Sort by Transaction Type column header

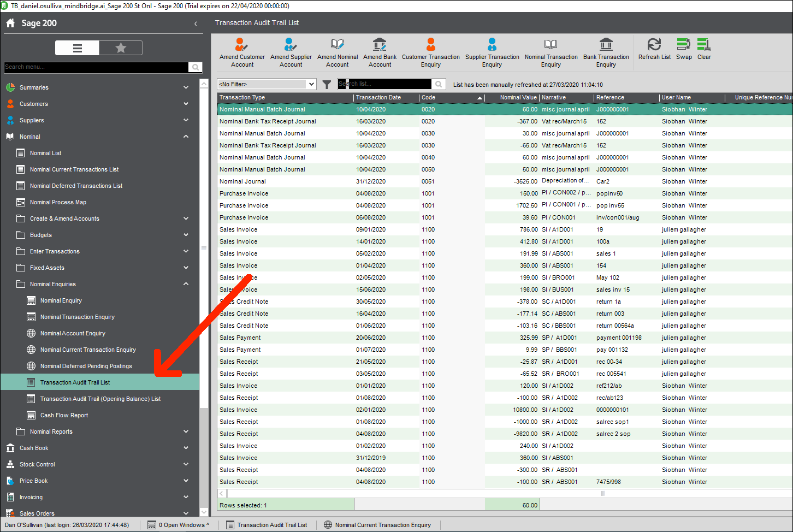pyautogui.click(x=285, y=97)
